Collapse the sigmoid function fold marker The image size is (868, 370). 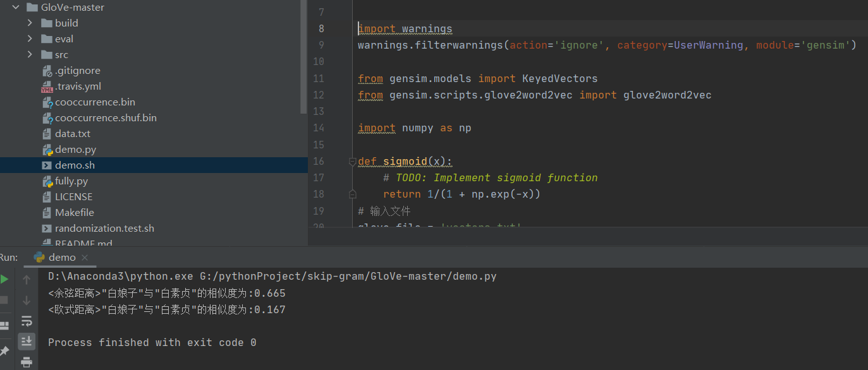(x=352, y=162)
